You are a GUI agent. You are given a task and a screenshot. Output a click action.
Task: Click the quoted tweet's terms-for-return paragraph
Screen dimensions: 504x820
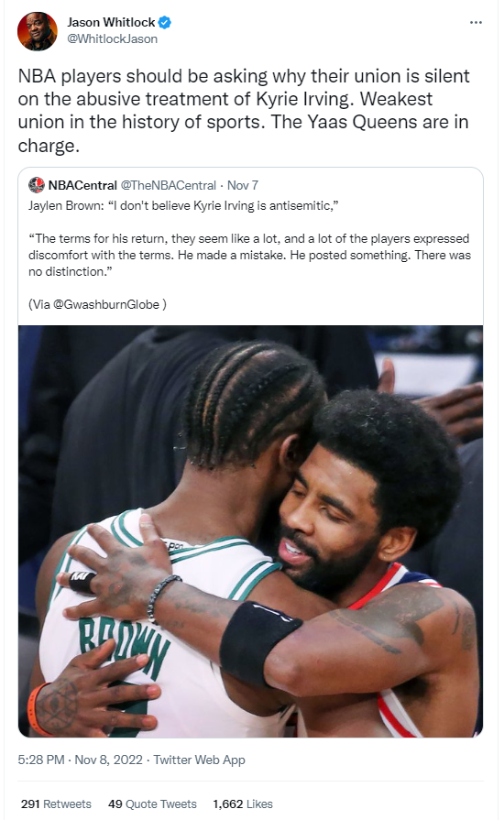(x=250, y=256)
